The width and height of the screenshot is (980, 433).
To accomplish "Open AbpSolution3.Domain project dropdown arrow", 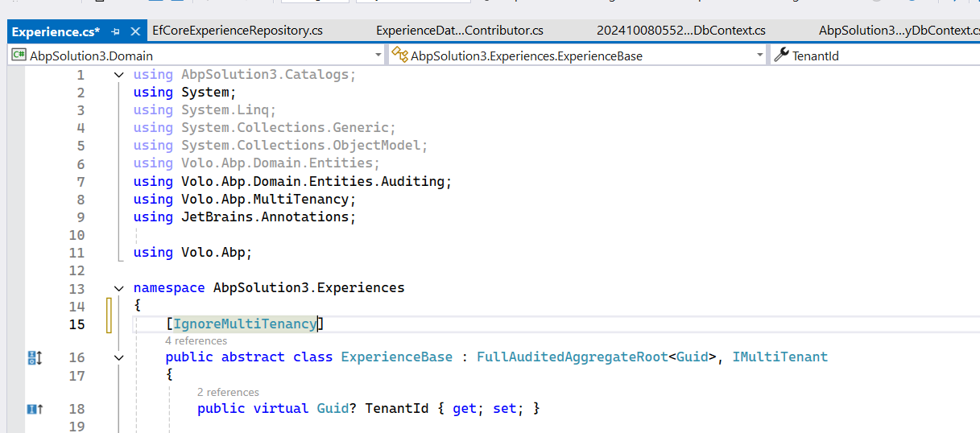I will coord(378,56).
